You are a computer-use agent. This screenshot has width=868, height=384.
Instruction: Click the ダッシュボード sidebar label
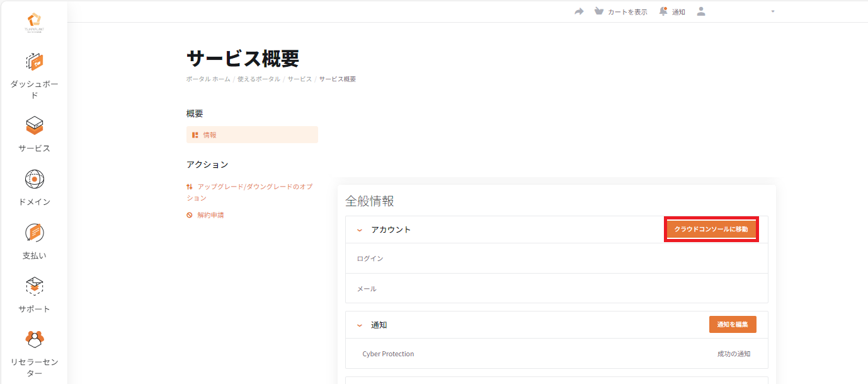pyautogui.click(x=34, y=90)
